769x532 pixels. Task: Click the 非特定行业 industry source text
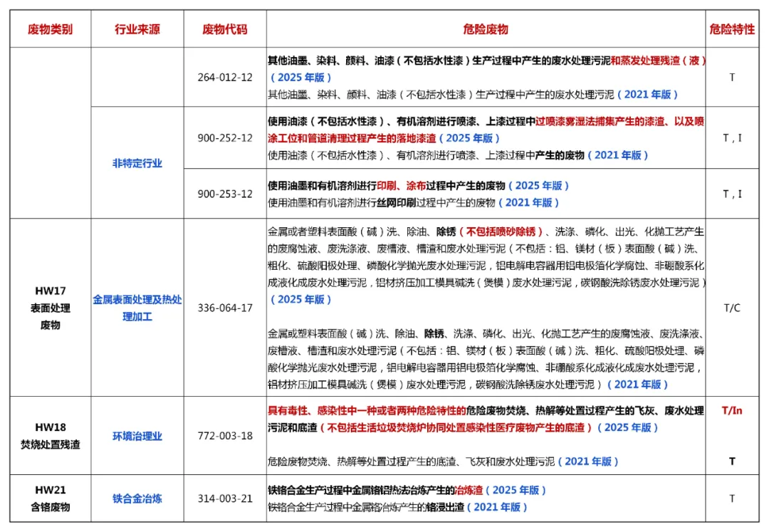coord(137,163)
